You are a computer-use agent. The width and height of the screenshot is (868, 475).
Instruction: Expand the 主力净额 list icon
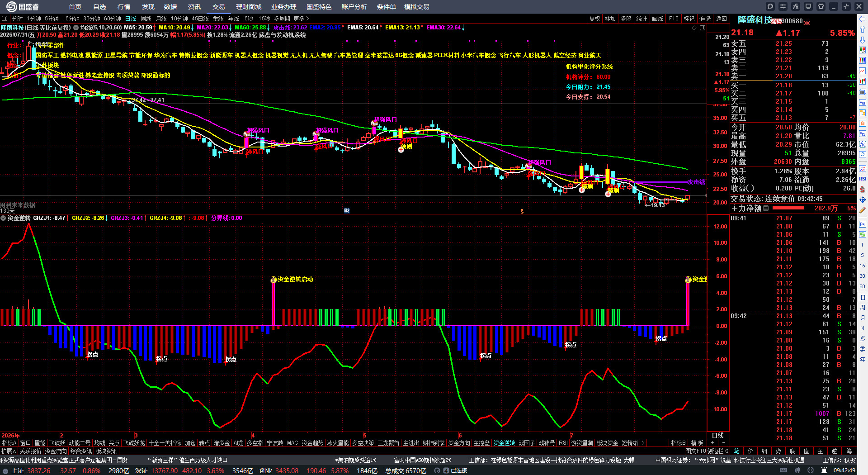tap(766, 208)
